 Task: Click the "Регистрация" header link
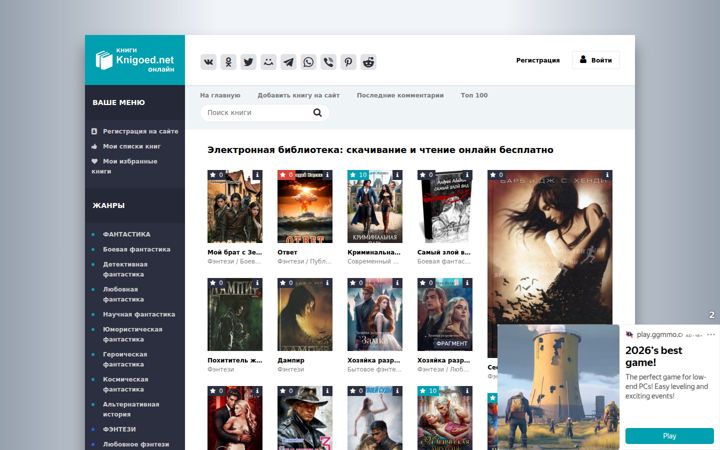pos(538,60)
